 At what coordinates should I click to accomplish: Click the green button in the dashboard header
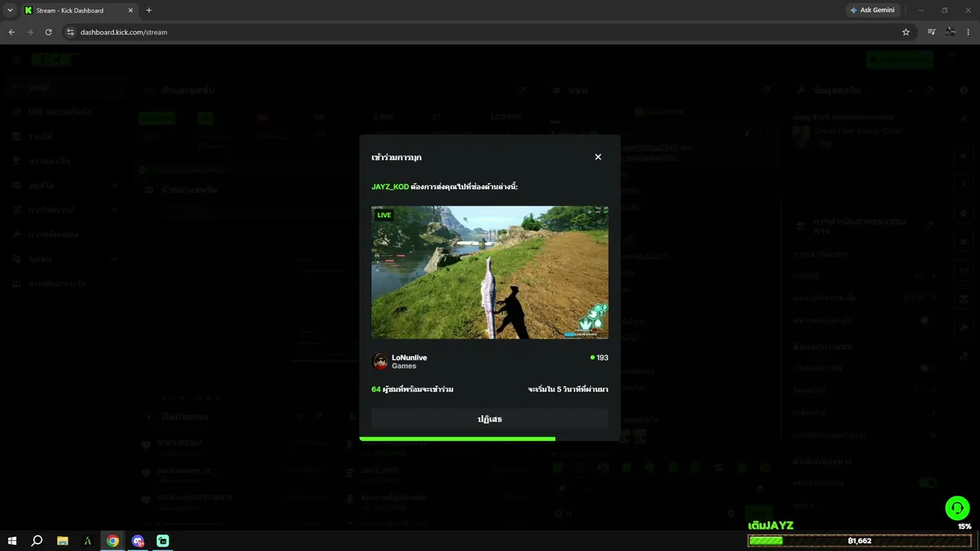(900, 60)
